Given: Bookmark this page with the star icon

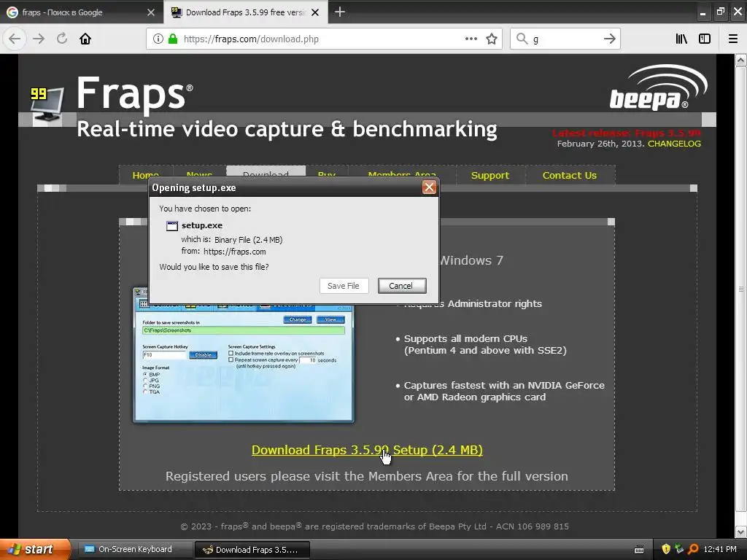Looking at the screenshot, I should (x=492, y=39).
